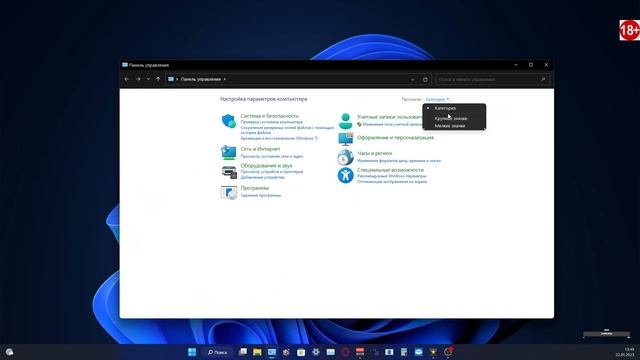
Task: Click Архивация и восстановление (Windows 7) link
Action: point(279,138)
